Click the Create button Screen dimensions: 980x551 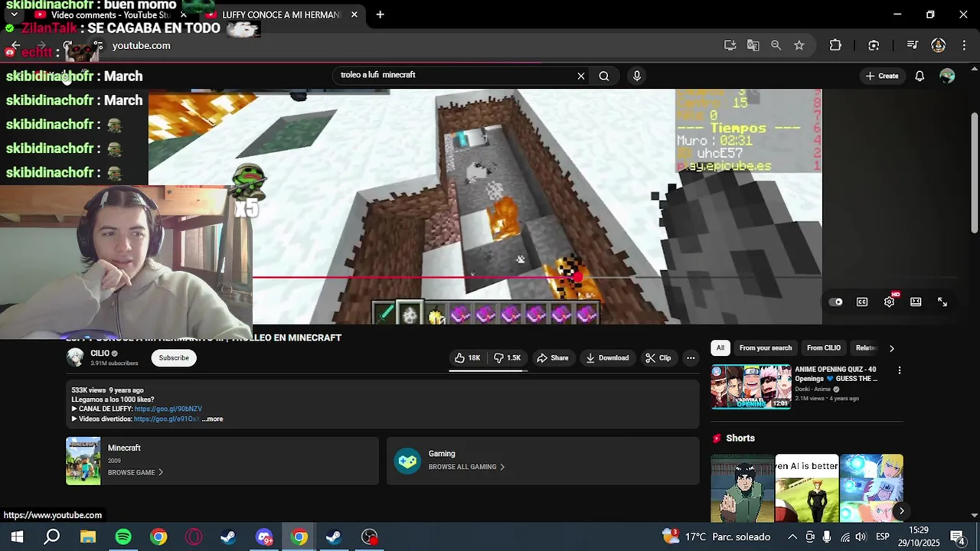(x=881, y=76)
